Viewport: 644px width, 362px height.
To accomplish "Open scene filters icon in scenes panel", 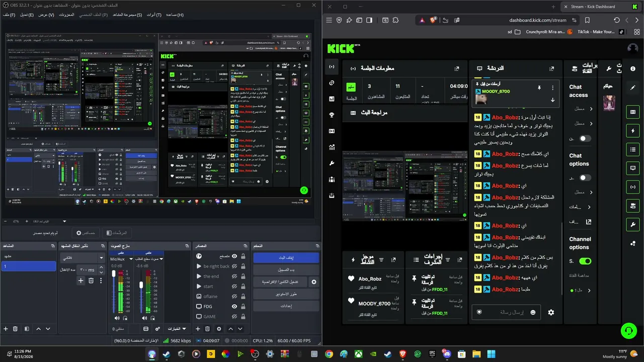I will [26, 329].
